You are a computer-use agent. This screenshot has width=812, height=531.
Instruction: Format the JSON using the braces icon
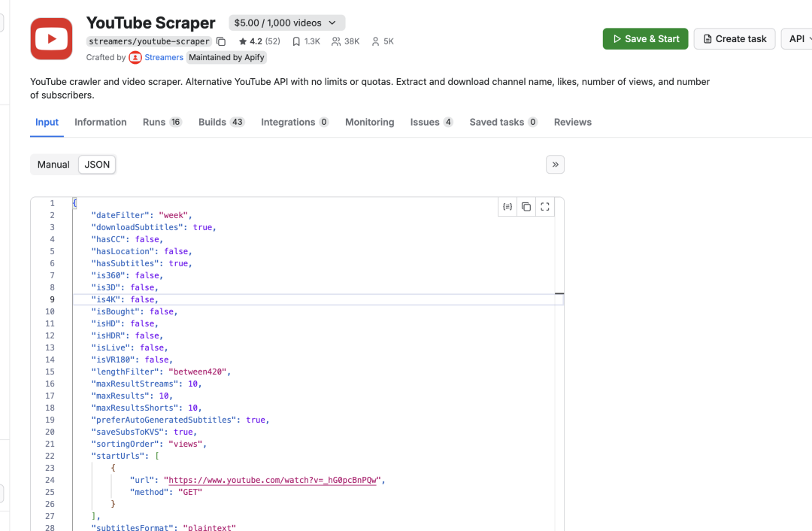(x=507, y=207)
